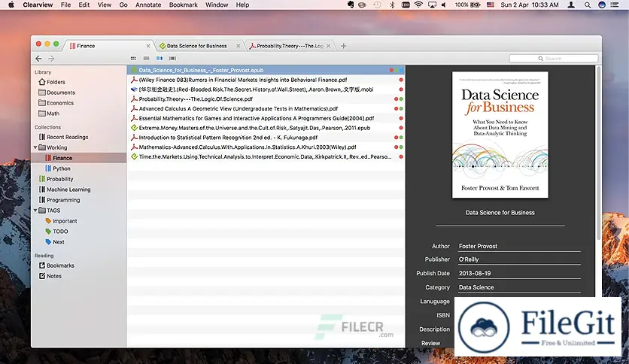Switch to cover flow view icon

click(172, 59)
